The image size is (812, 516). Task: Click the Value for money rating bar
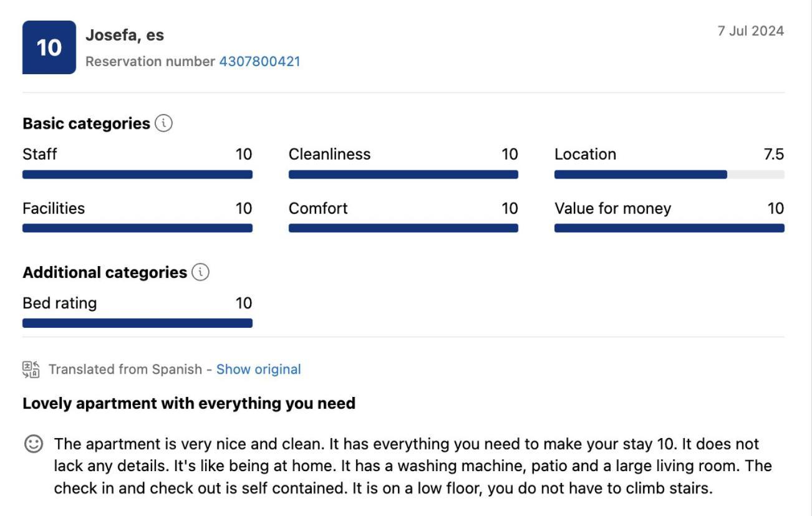tap(669, 228)
